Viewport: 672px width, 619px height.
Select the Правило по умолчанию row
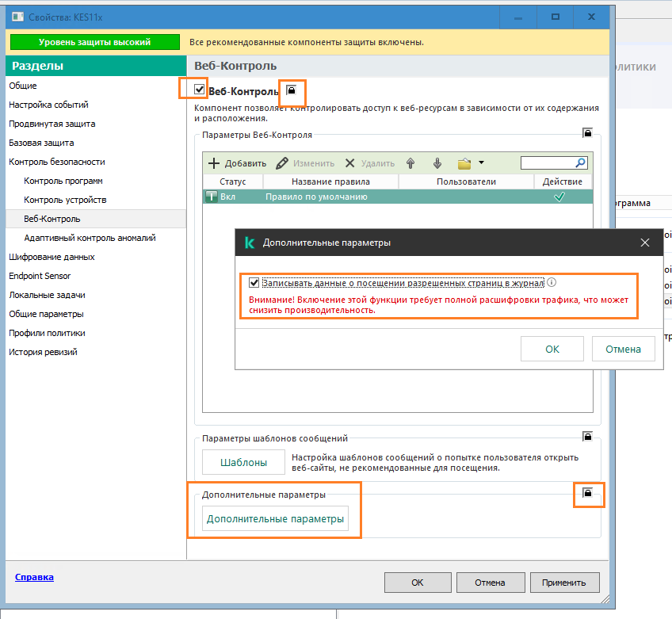coord(398,197)
